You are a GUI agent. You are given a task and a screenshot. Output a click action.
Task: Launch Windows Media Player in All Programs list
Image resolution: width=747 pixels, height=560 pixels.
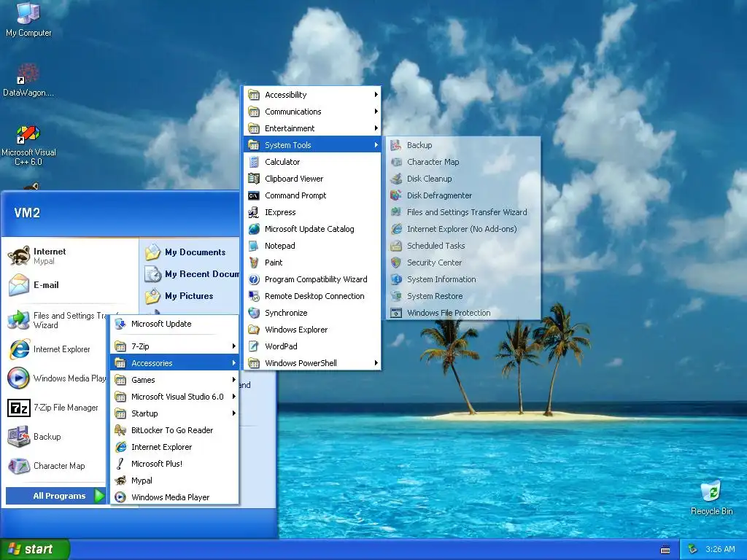coord(174,497)
